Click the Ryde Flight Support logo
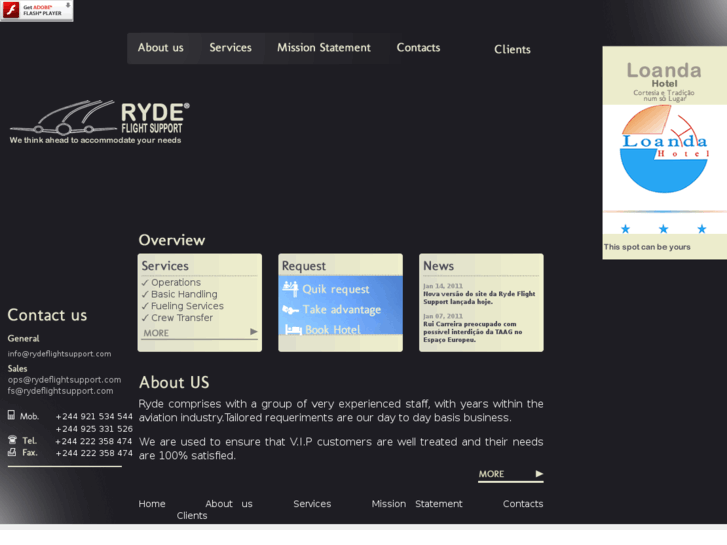The image size is (727, 545). (x=99, y=122)
